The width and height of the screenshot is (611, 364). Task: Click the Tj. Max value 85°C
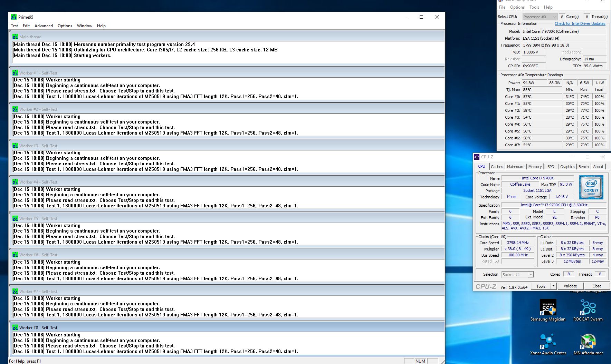[542, 90]
